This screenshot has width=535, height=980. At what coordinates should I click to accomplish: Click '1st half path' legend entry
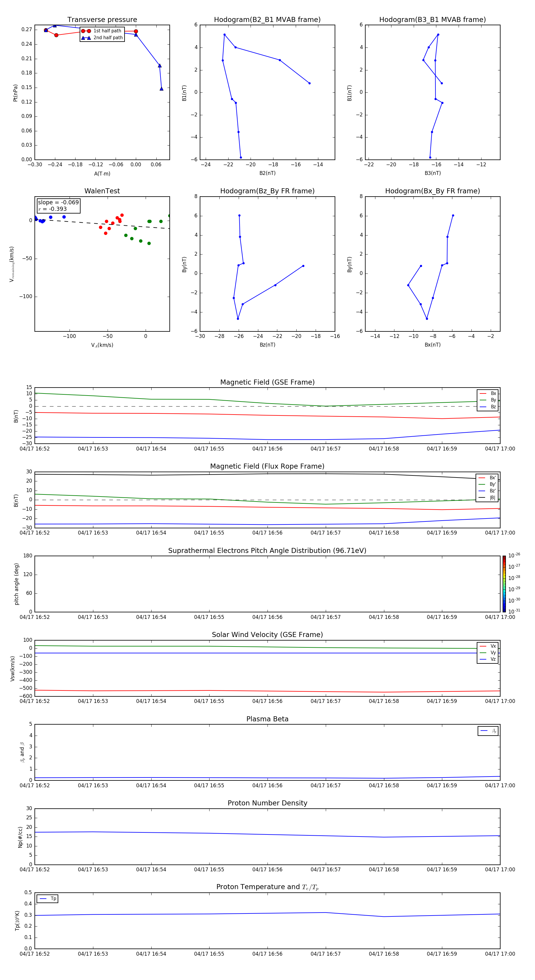102,31
